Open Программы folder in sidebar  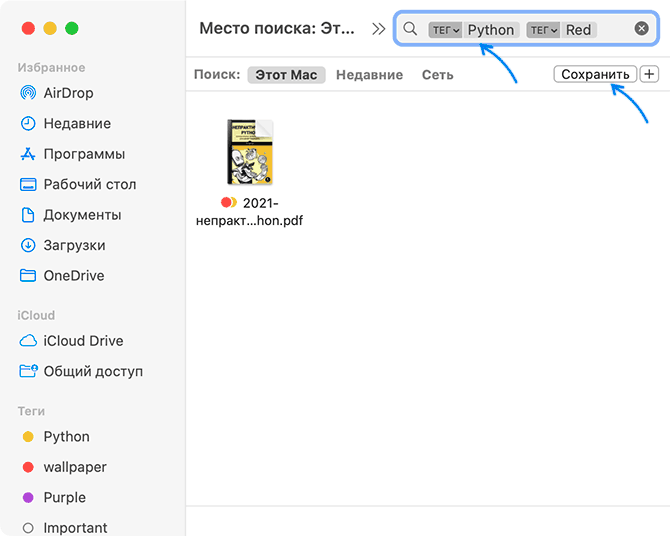[84, 154]
